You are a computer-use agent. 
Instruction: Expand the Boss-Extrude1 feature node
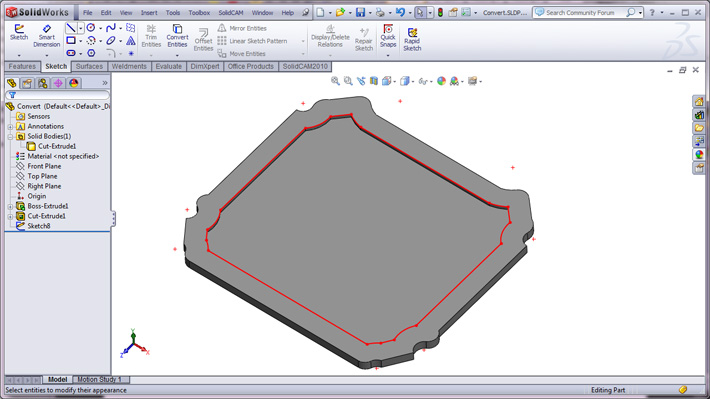[x=10, y=206]
